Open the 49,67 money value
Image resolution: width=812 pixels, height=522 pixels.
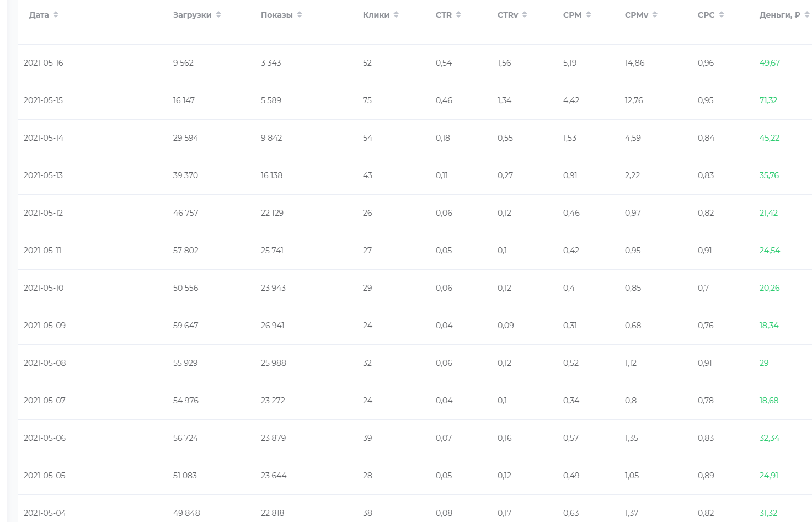pyautogui.click(x=770, y=63)
